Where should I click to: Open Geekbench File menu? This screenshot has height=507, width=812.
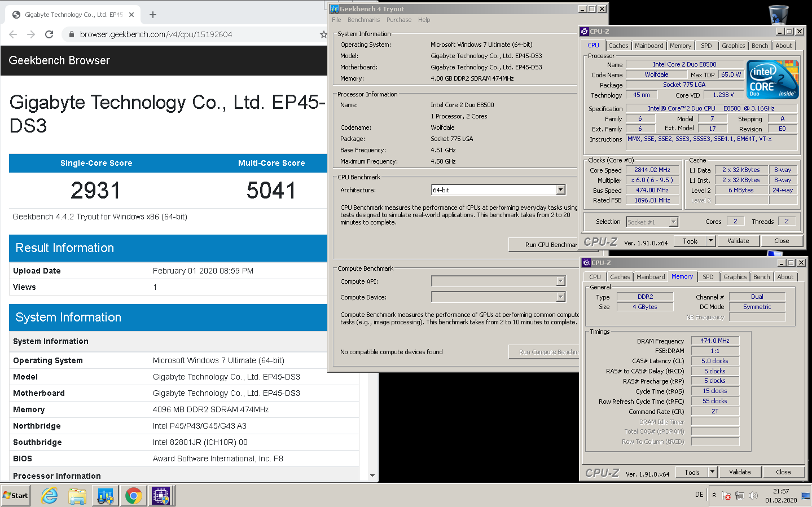pyautogui.click(x=336, y=20)
